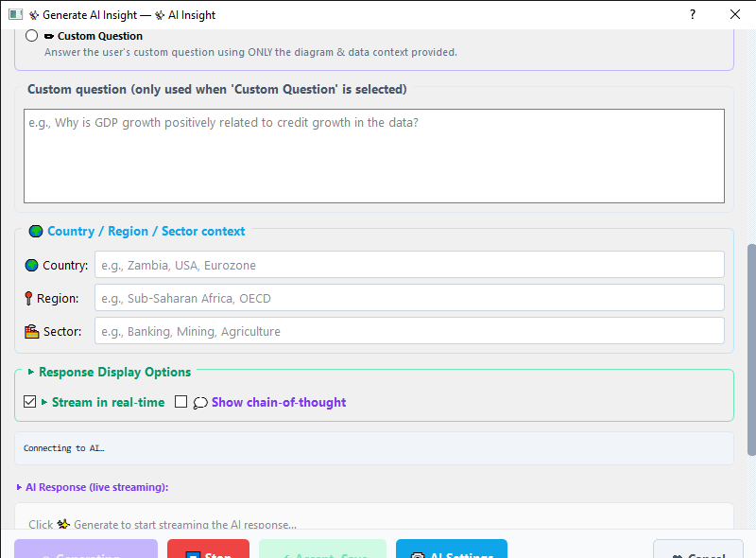Image resolution: width=756 pixels, height=558 pixels.
Task: Collapse the Response Display Options section
Action: 31,372
